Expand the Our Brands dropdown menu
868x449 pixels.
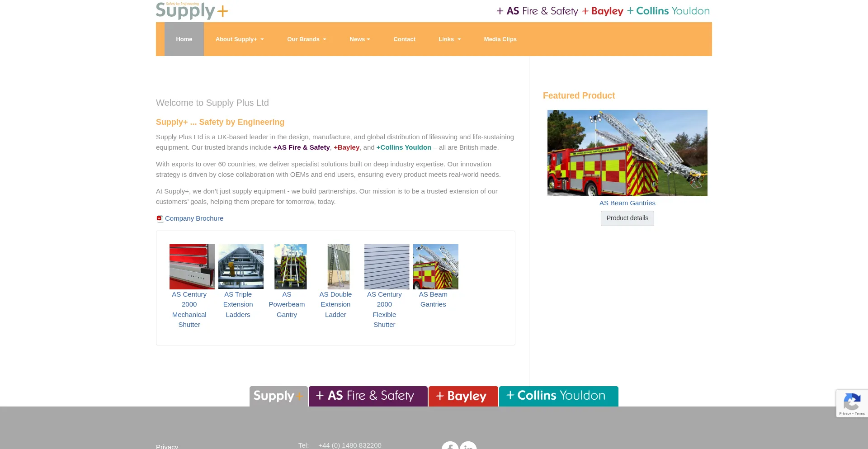tap(306, 39)
